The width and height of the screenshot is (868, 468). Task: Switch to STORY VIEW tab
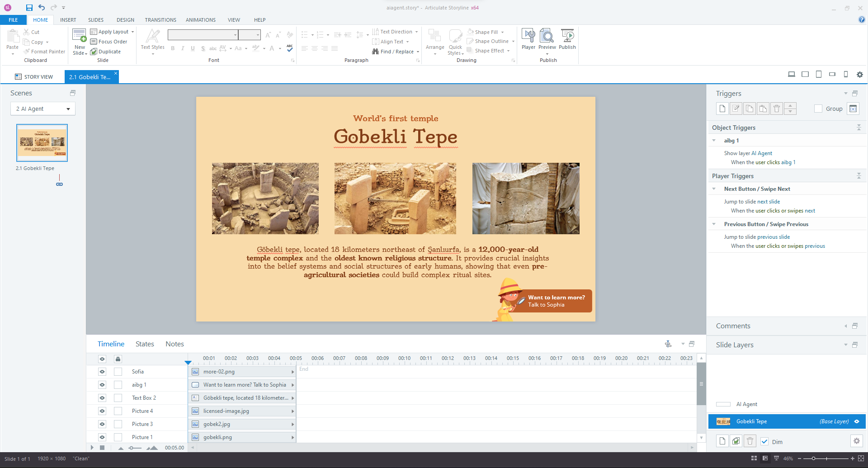[34, 77]
